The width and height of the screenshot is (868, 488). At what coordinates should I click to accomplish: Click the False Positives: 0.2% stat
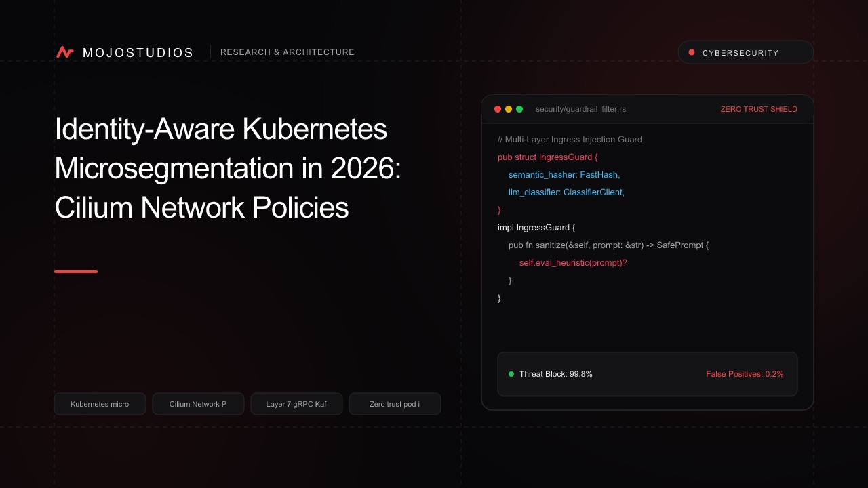coord(745,374)
